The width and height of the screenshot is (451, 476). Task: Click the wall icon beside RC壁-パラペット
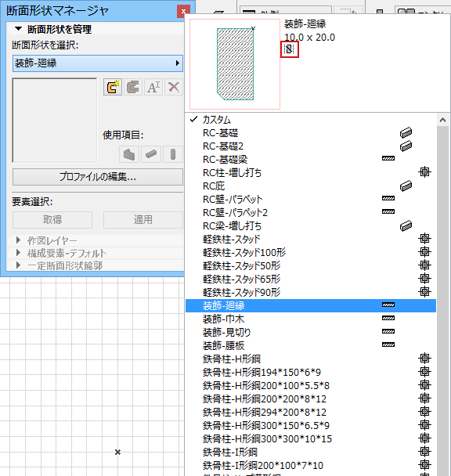click(x=388, y=199)
